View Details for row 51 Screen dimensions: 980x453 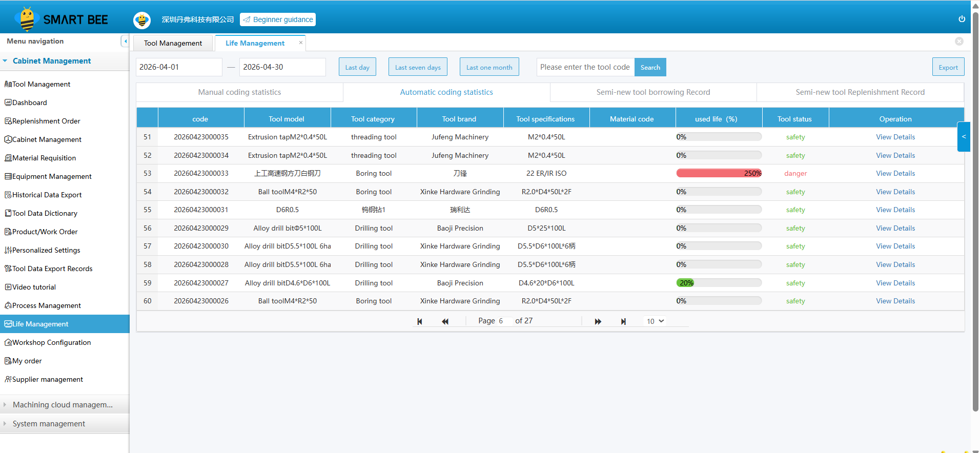pyautogui.click(x=895, y=137)
